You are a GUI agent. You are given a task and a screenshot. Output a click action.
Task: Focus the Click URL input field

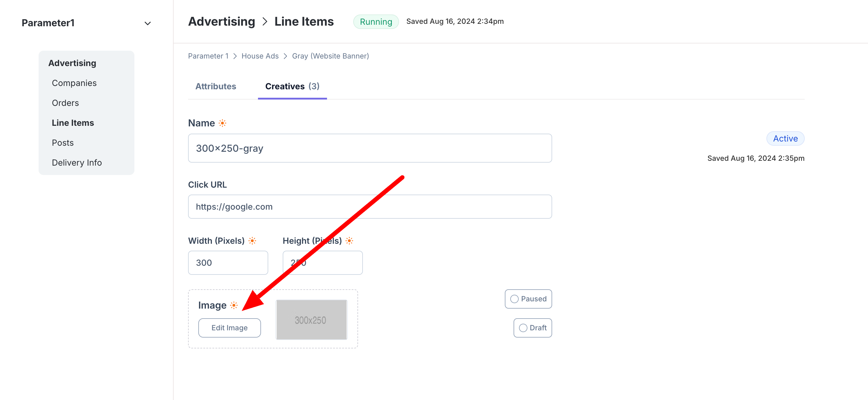370,207
